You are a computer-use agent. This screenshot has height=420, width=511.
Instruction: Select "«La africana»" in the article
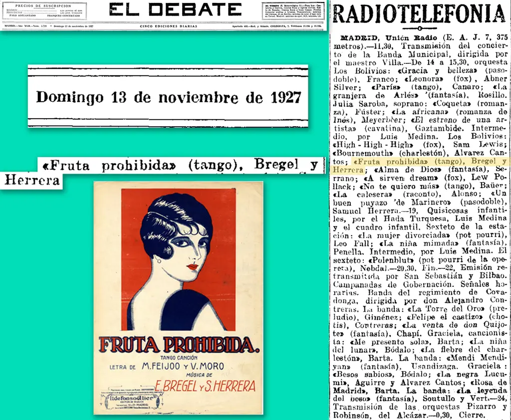(419, 112)
